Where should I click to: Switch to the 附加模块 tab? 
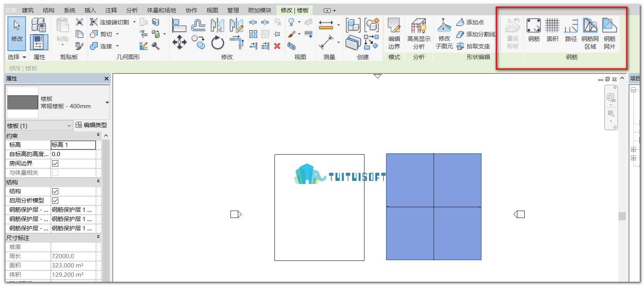pos(259,10)
